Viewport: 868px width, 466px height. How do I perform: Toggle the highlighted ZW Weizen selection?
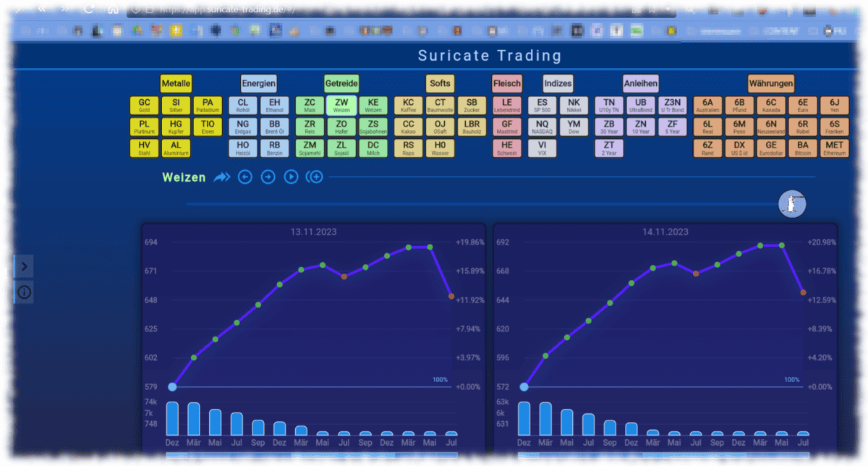[341, 105]
